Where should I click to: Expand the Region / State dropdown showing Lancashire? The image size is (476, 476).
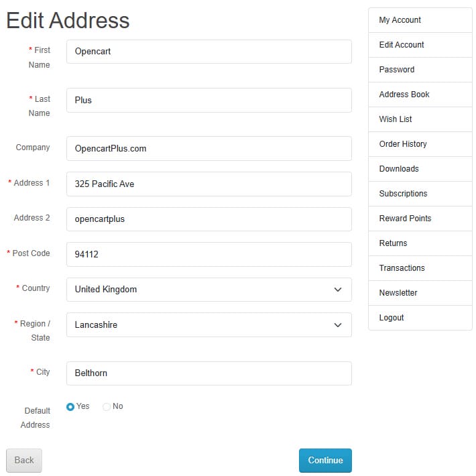click(x=209, y=324)
